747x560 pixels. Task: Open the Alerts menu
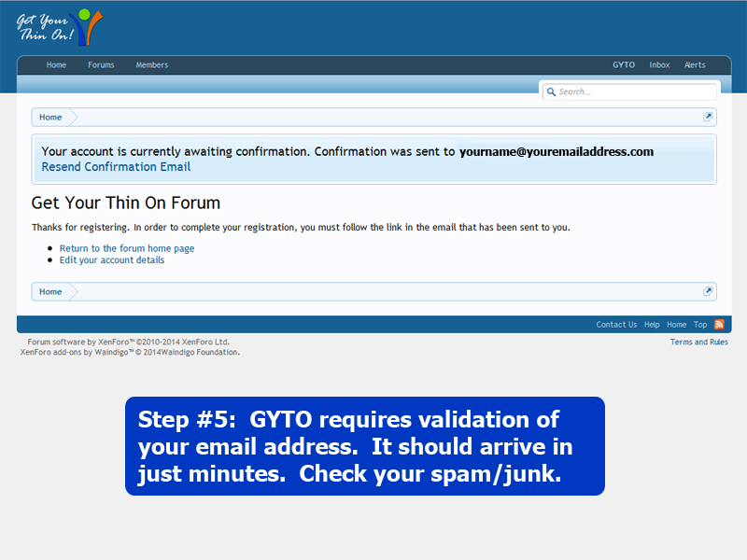pyautogui.click(x=695, y=65)
